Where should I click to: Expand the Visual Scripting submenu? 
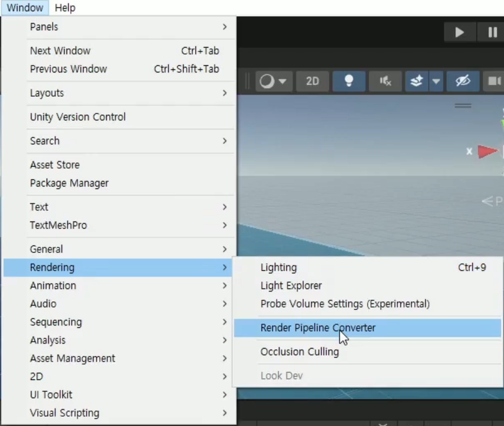click(x=120, y=413)
